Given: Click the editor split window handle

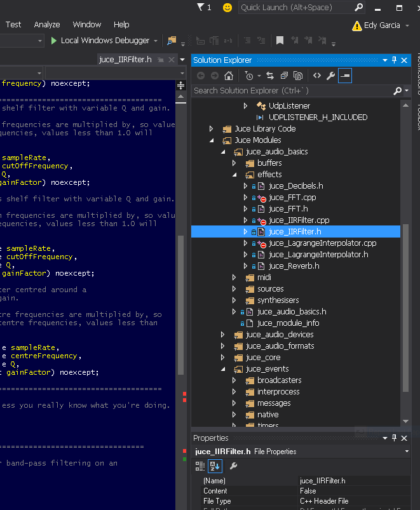Looking at the screenshot, I should coord(181,86).
